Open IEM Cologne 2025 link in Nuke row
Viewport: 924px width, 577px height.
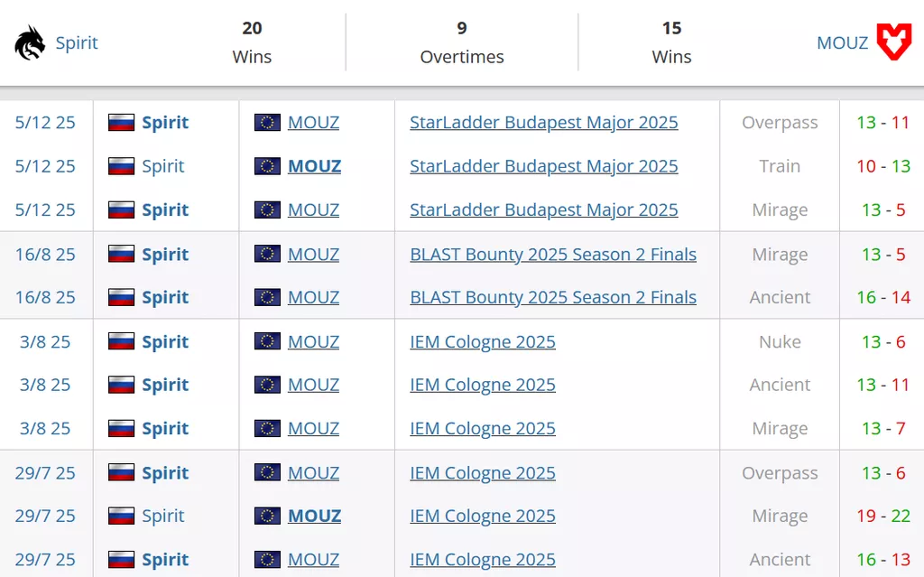(x=482, y=341)
